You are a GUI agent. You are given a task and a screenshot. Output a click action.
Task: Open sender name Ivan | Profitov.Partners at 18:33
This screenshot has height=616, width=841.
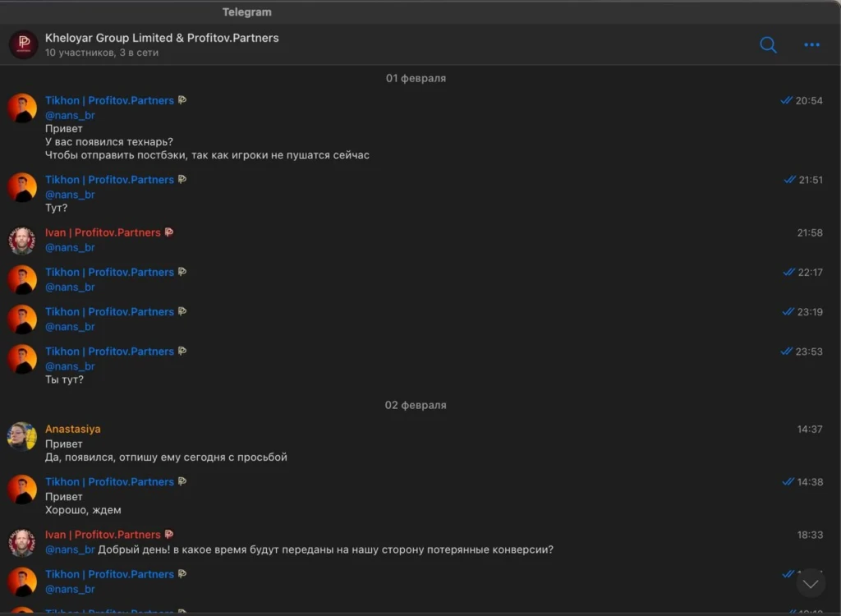(103, 535)
